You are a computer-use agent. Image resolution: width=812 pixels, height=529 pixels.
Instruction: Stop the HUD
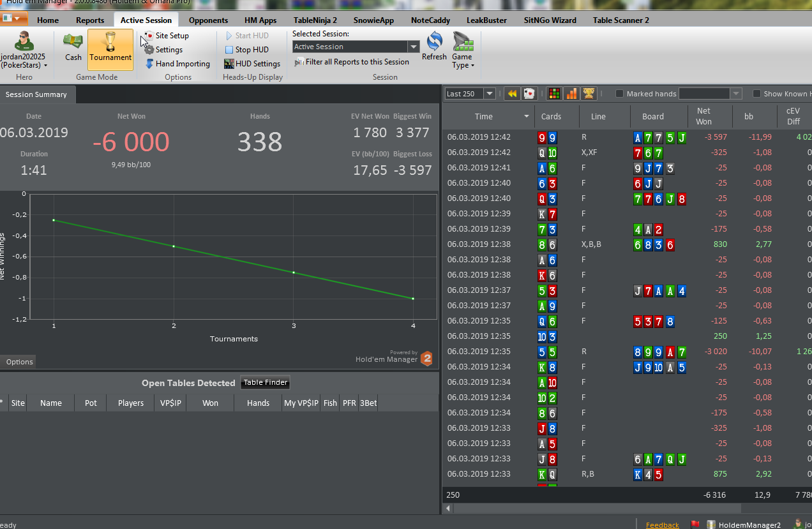click(x=247, y=50)
